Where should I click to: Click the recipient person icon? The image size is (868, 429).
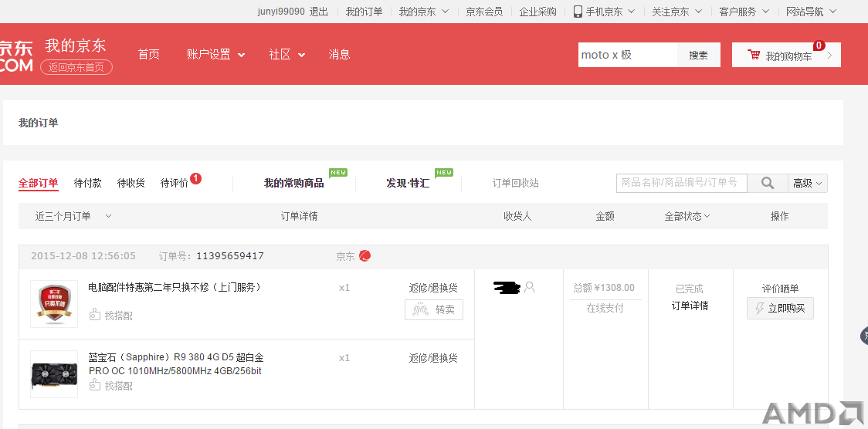(x=529, y=287)
